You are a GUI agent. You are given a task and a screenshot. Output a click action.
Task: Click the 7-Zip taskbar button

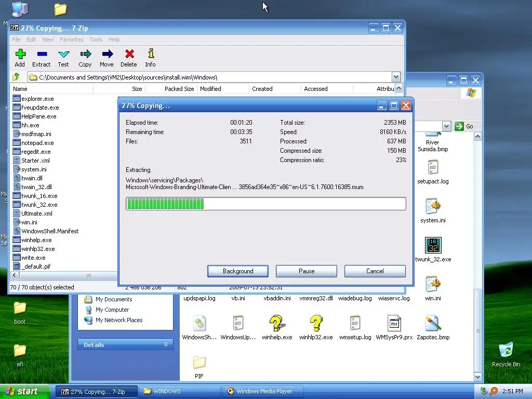click(96, 392)
